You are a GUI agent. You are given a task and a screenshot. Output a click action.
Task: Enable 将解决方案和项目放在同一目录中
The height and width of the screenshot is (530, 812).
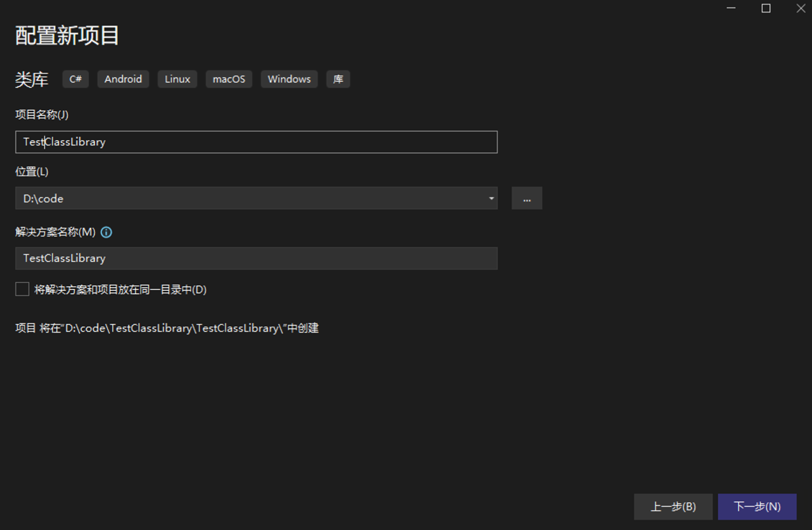point(22,289)
